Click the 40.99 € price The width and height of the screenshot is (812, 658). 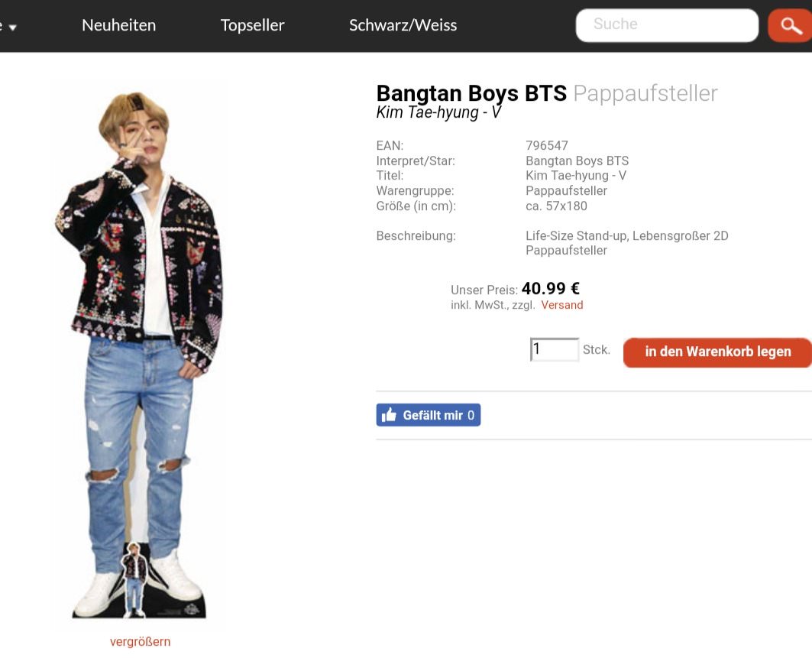(550, 289)
